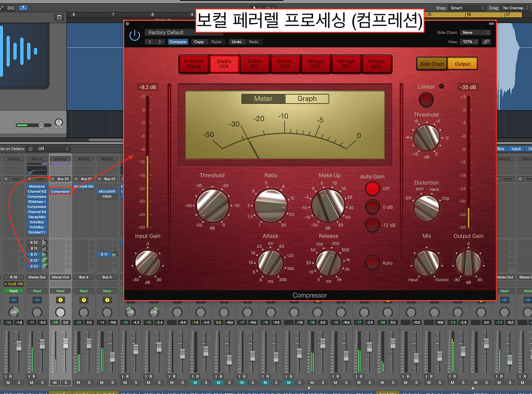Viewport: 532px width, 394px height.
Task: Toggle input monitoring I on the Melodyne strip
Action: pyautogui.click(x=30, y=377)
